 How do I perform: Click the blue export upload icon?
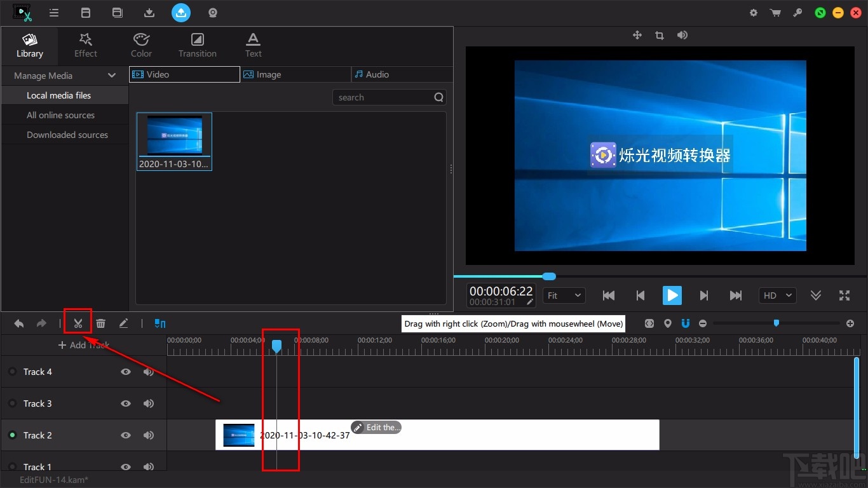click(180, 13)
